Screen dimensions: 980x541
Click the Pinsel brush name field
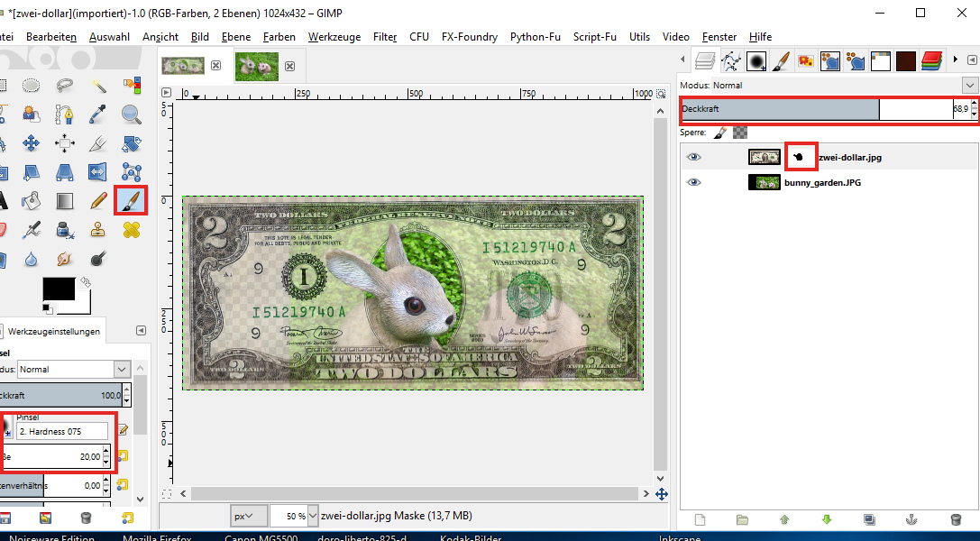(x=61, y=431)
